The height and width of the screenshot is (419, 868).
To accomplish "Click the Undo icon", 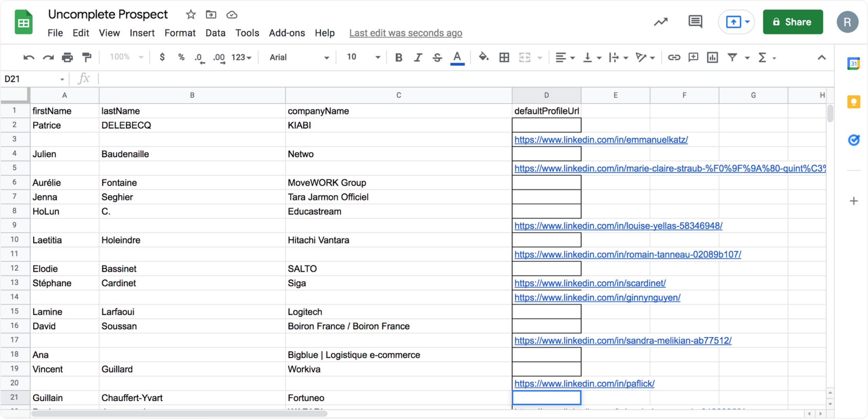I will pyautogui.click(x=29, y=57).
